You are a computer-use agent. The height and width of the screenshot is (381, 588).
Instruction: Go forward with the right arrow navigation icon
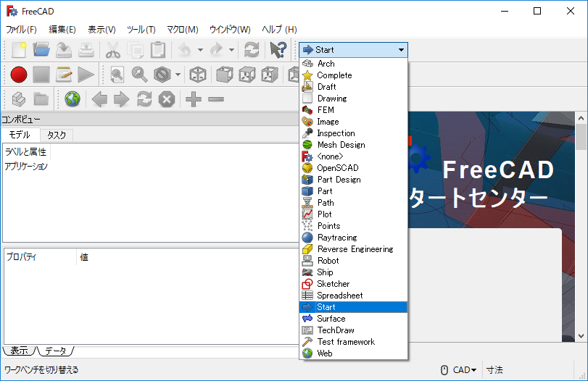122,99
